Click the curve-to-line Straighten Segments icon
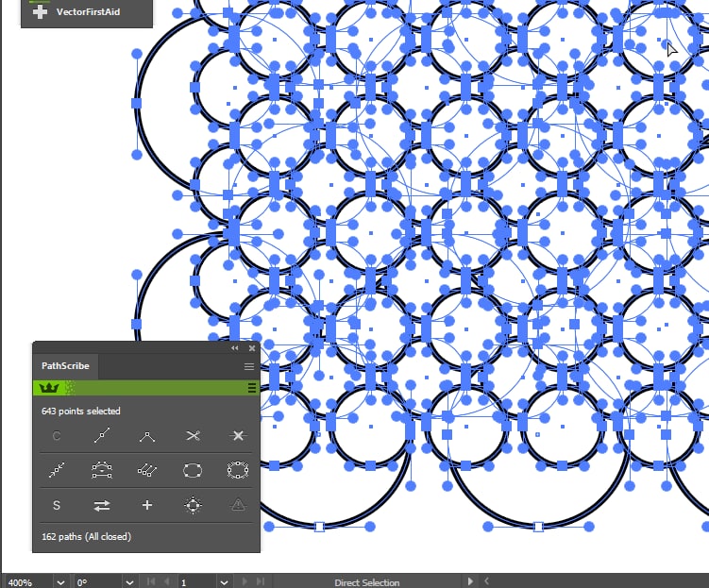The width and height of the screenshot is (709, 588). pyautogui.click(x=102, y=470)
